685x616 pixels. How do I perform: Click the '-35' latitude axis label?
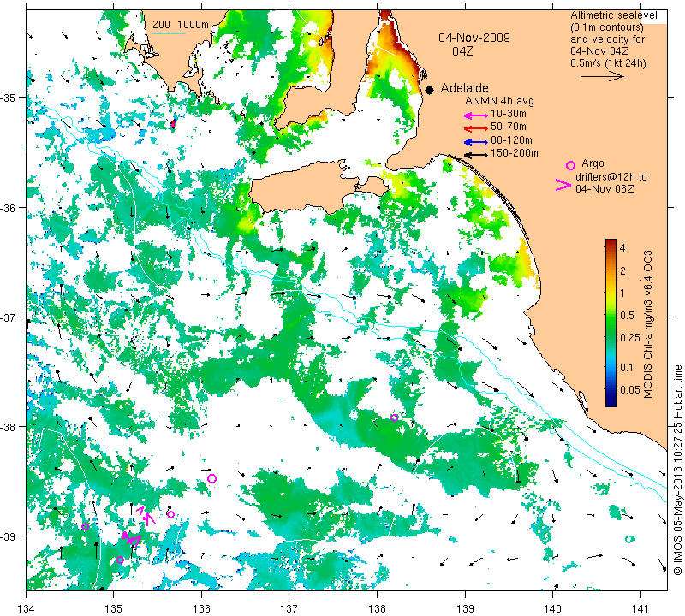tap(9, 98)
